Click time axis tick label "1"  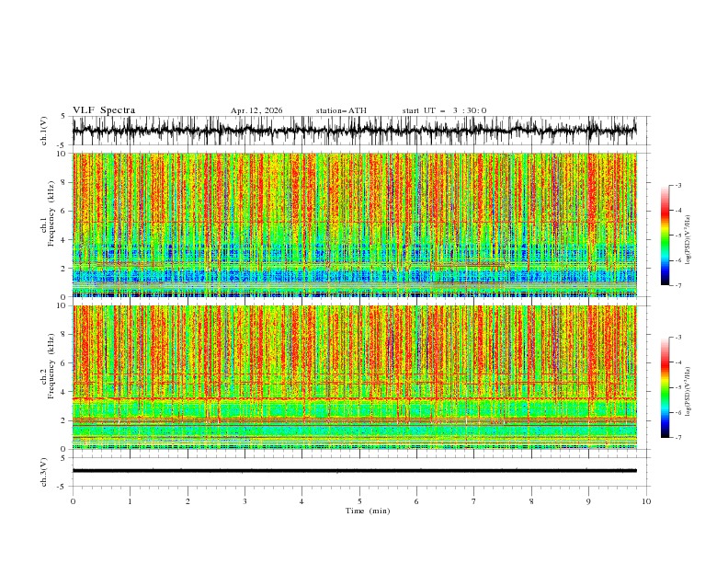click(x=131, y=501)
